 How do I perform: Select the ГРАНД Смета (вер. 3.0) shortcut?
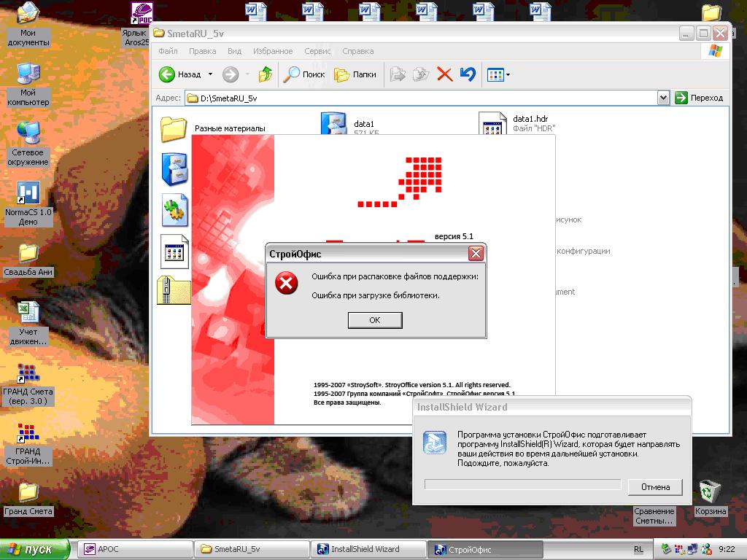pos(28,384)
